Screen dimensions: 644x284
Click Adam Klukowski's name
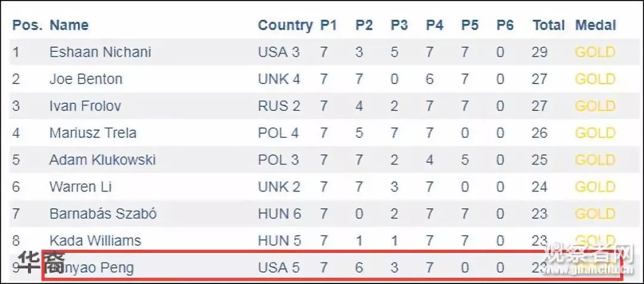[103, 160]
